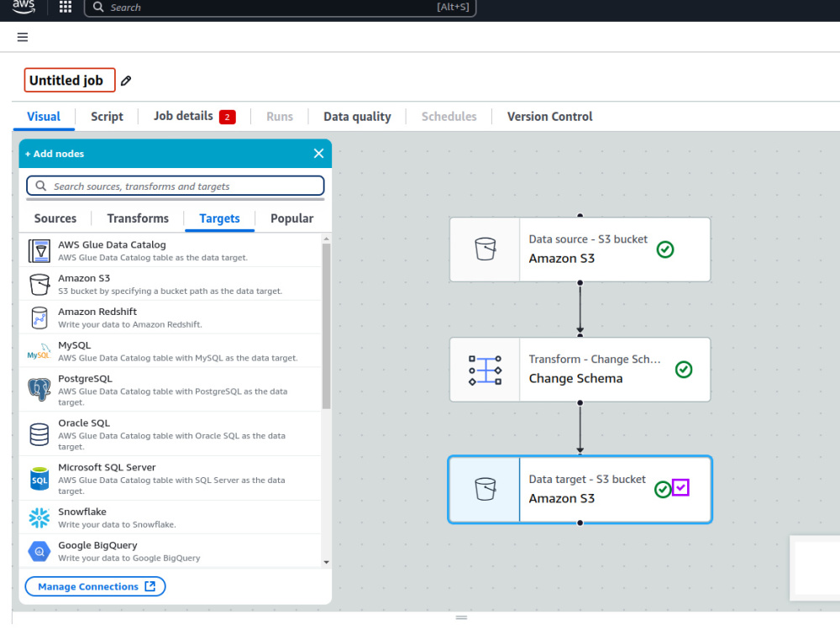Select the Change Schema transform node
This screenshot has height=630, width=840.
pos(580,370)
